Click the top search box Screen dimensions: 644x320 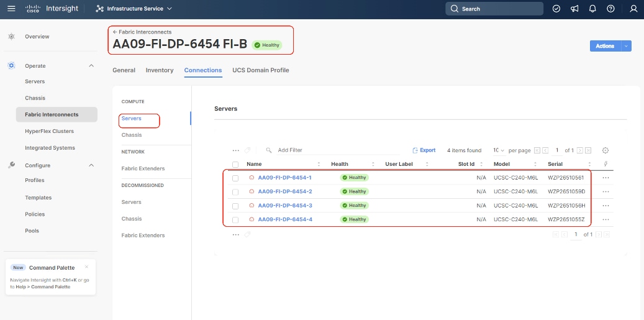(494, 9)
